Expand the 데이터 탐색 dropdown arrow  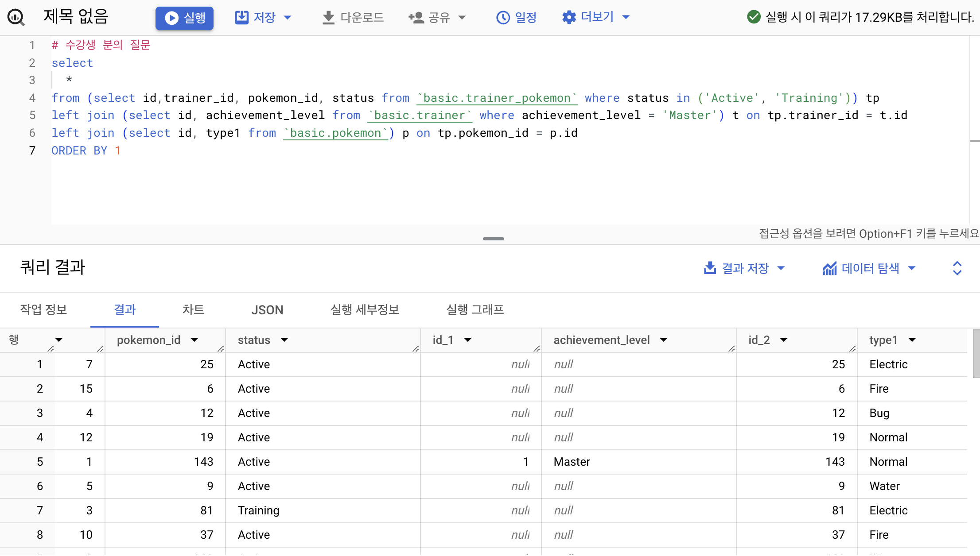point(912,268)
